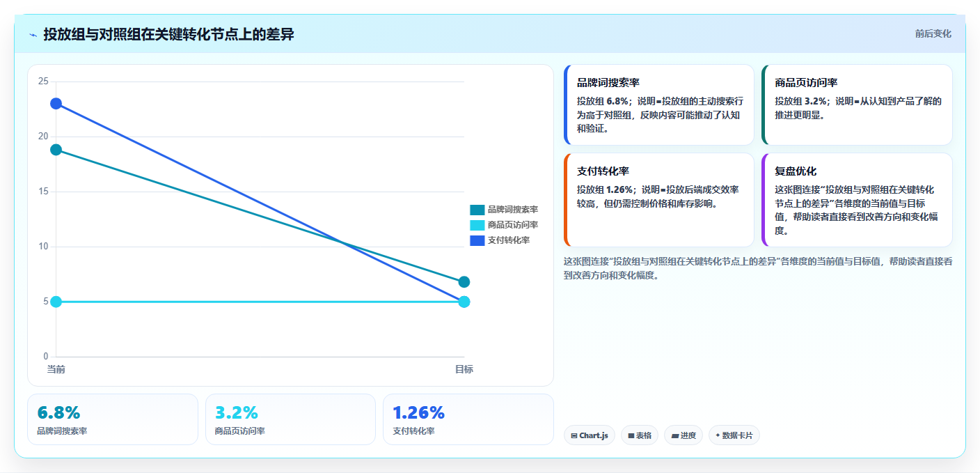Click the 商品页访问率 data point at 当前

(x=56, y=302)
